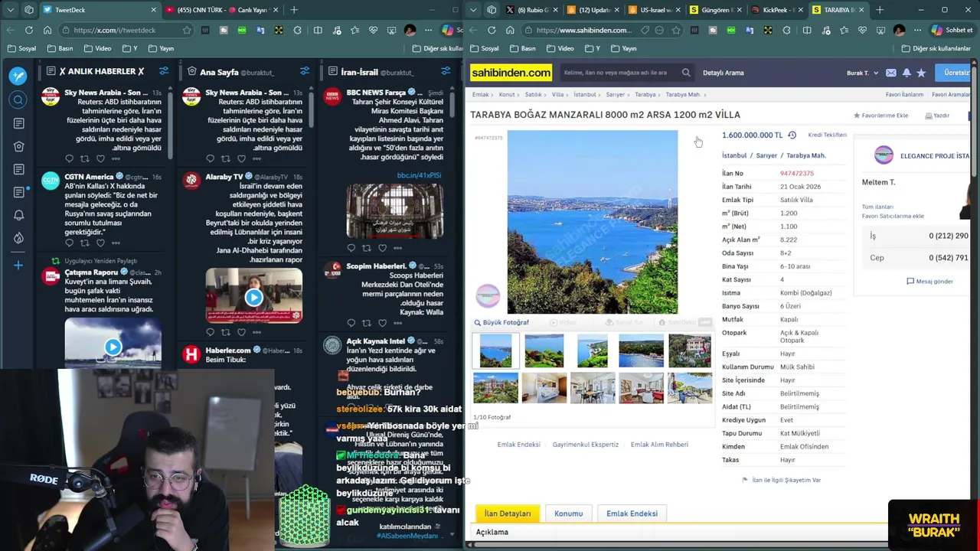
Task: Open the new tab button in TweetDeck window
Action: click(x=294, y=10)
